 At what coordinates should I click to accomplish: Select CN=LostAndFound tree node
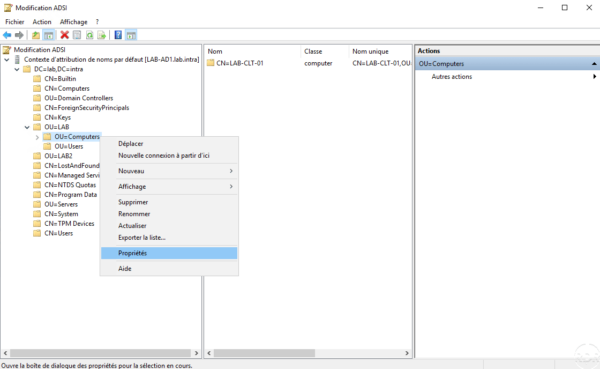(72, 165)
